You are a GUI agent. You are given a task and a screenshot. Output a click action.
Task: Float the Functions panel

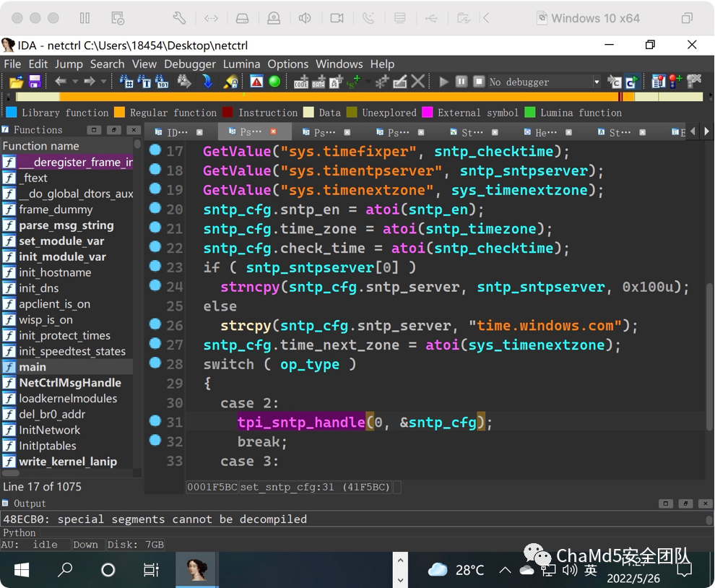(113, 130)
